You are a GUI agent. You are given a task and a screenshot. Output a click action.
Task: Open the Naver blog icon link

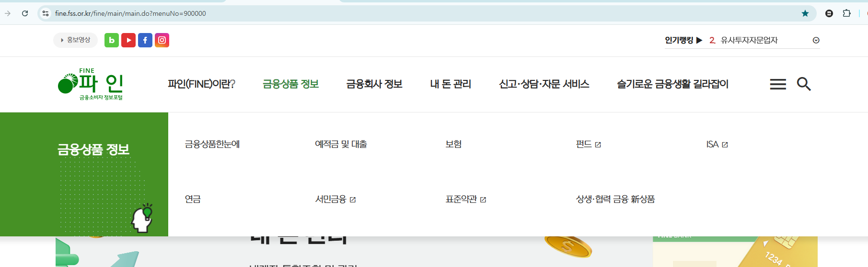pyautogui.click(x=112, y=40)
